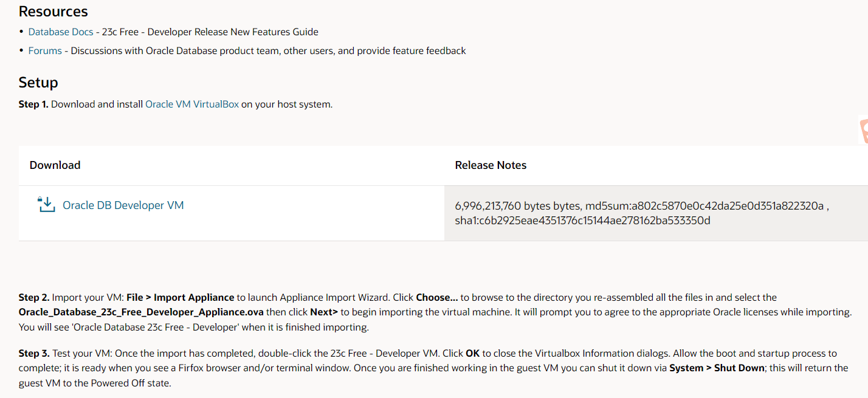
Task: Click the bold Step 1. label
Action: [x=33, y=104]
